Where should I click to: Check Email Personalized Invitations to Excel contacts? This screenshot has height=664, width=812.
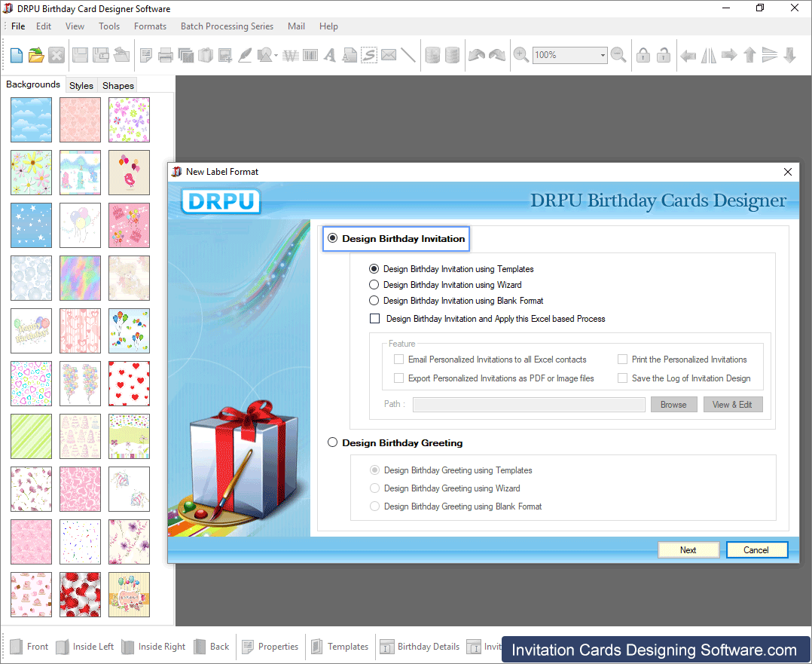[x=398, y=360]
